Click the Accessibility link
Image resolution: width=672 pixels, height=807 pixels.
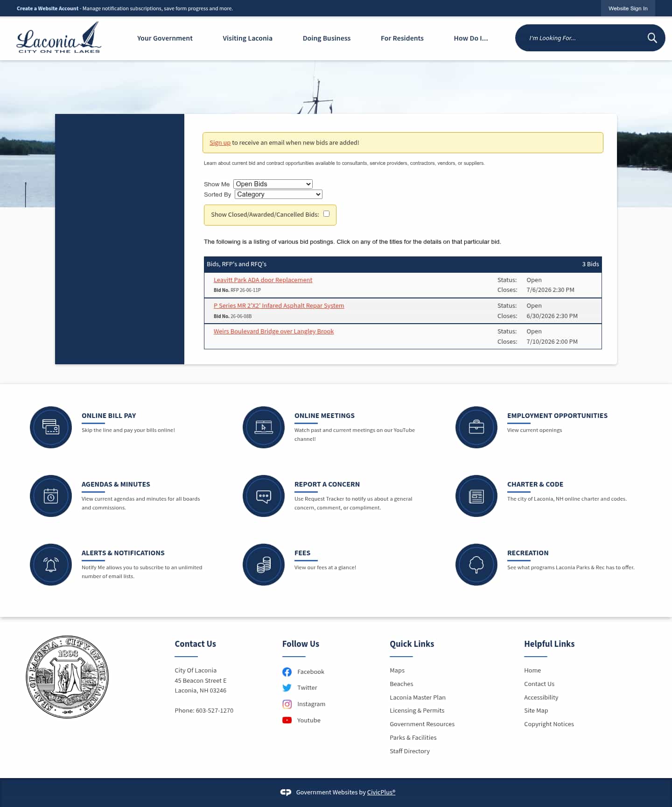pyautogui.click(x=541, y=697)
